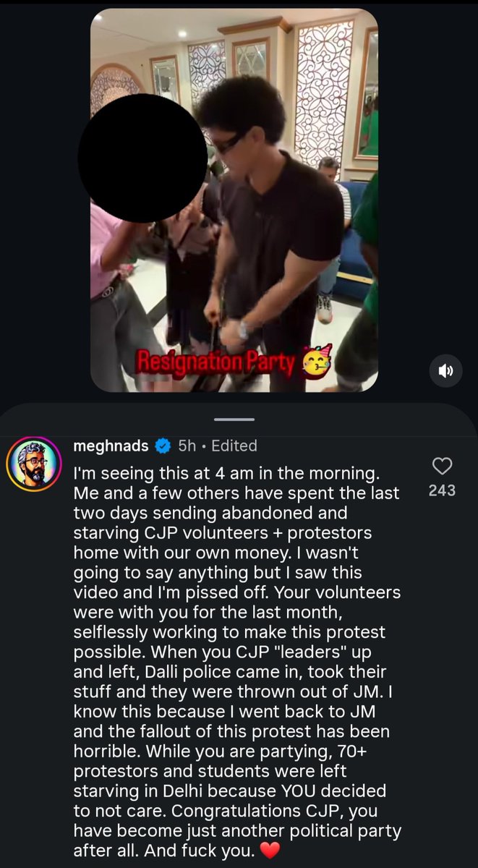Select the line starting I'm seeing this at 4 am
This screenshot has width=478, height=868.
(223, 474)
